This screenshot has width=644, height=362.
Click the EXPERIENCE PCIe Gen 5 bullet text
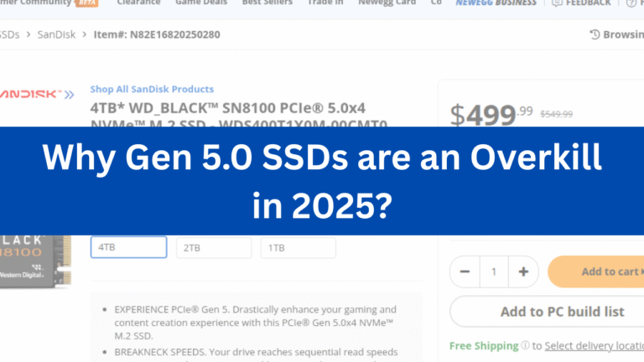point(256,323)
